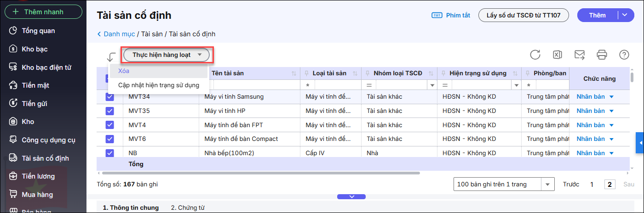Choose Cập nhật hiện trạng sử dụng
Image resolution: width=644 pixels, height=213 pixels.
coord(158,85)
